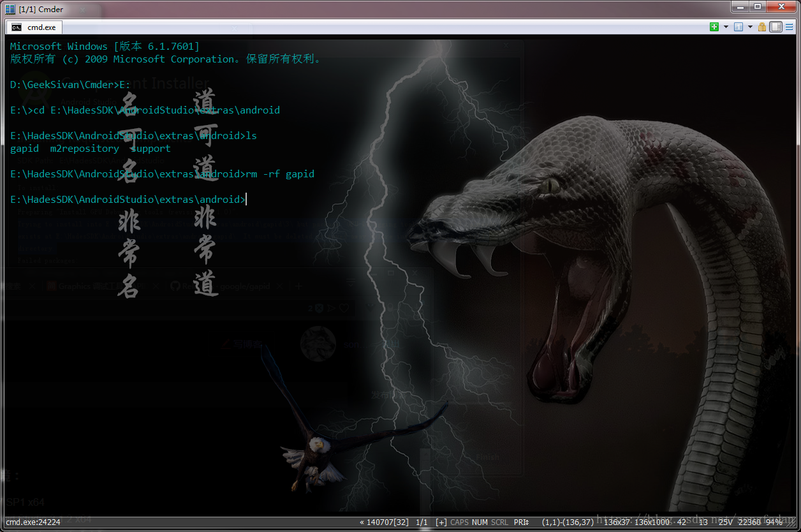Click the 'cd E:\HadesSDK' command line
This screenshot has width=801, height=532.
(145, 110)
